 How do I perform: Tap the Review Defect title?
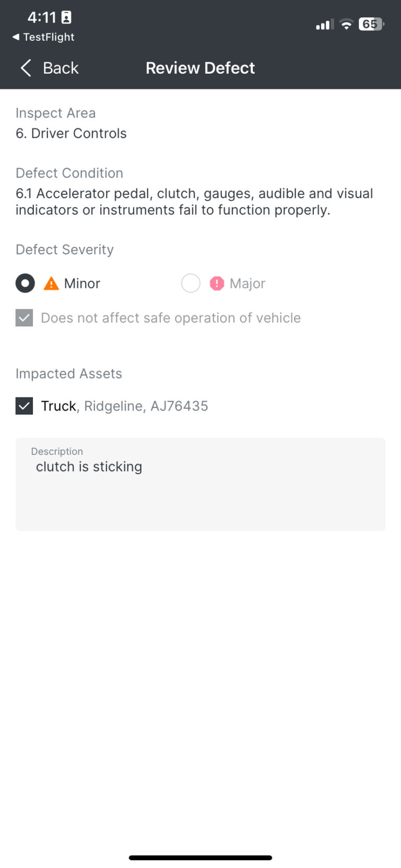point(200,68)
